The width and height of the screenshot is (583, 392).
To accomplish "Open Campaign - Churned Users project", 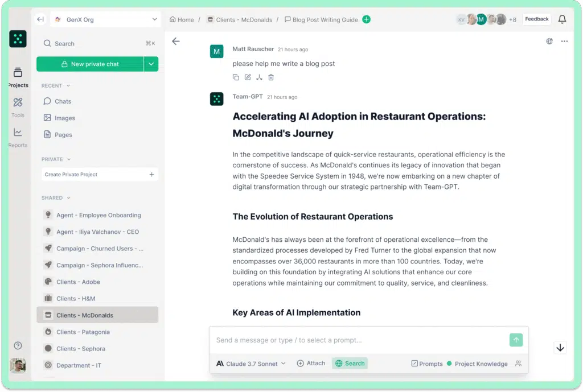I will [97, 248].
